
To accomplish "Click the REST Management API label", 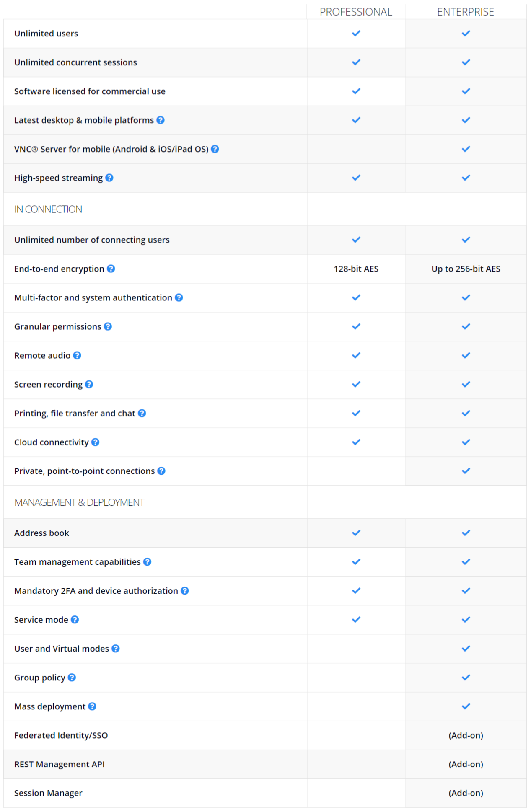I will 60,764.
